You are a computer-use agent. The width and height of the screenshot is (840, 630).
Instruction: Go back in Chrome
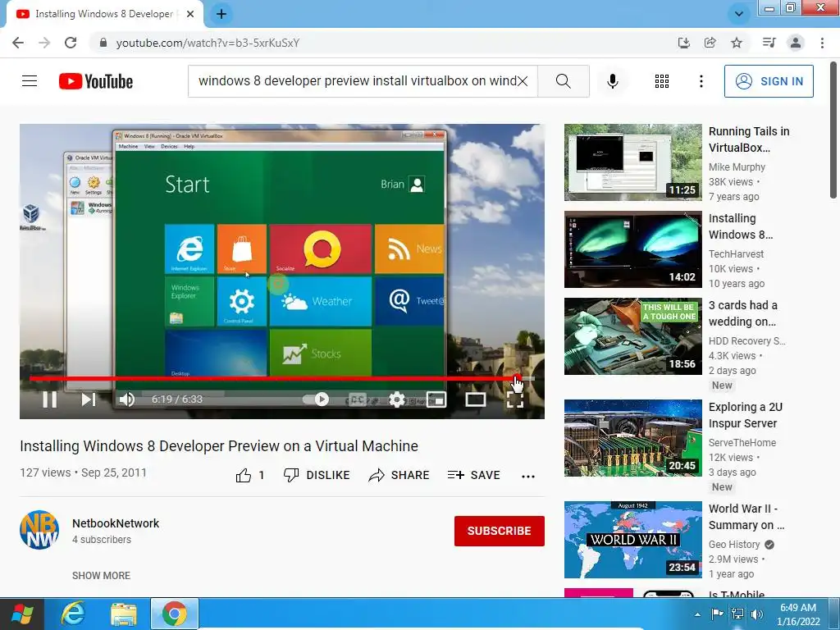[x=18, y=43]
